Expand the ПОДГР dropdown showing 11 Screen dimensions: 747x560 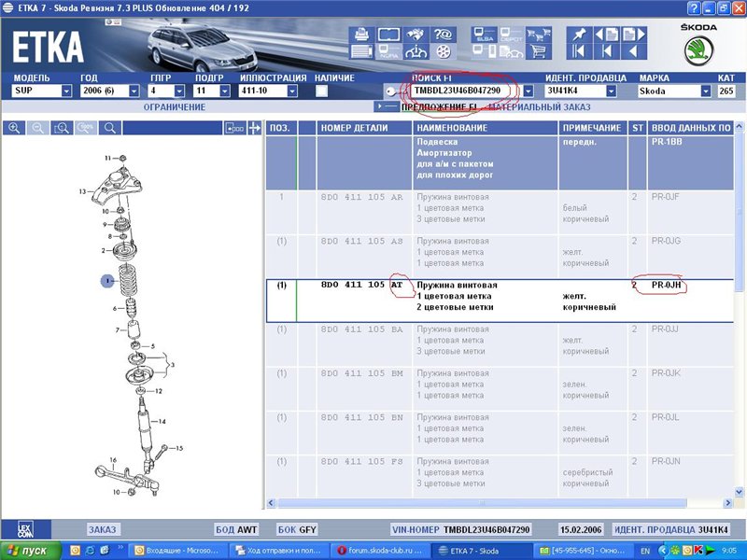click(x=225, y=91)
